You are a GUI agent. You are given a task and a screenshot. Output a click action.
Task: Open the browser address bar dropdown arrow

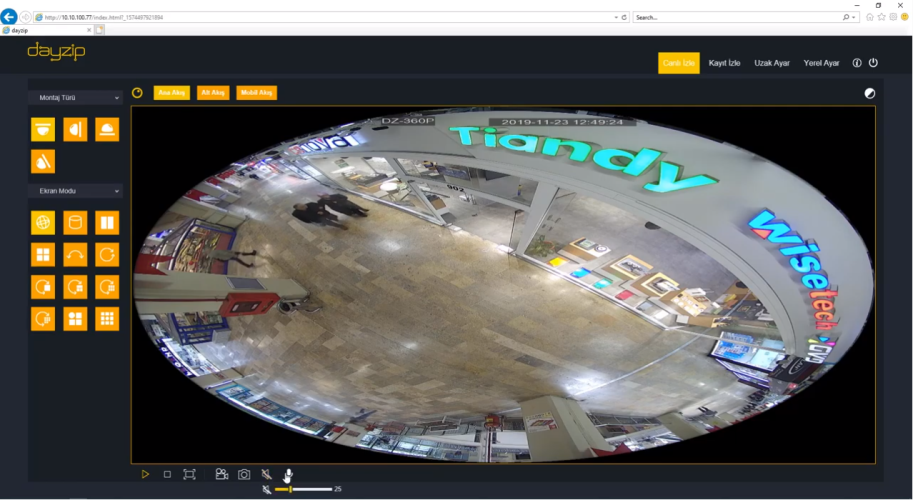tap(615, 17)
